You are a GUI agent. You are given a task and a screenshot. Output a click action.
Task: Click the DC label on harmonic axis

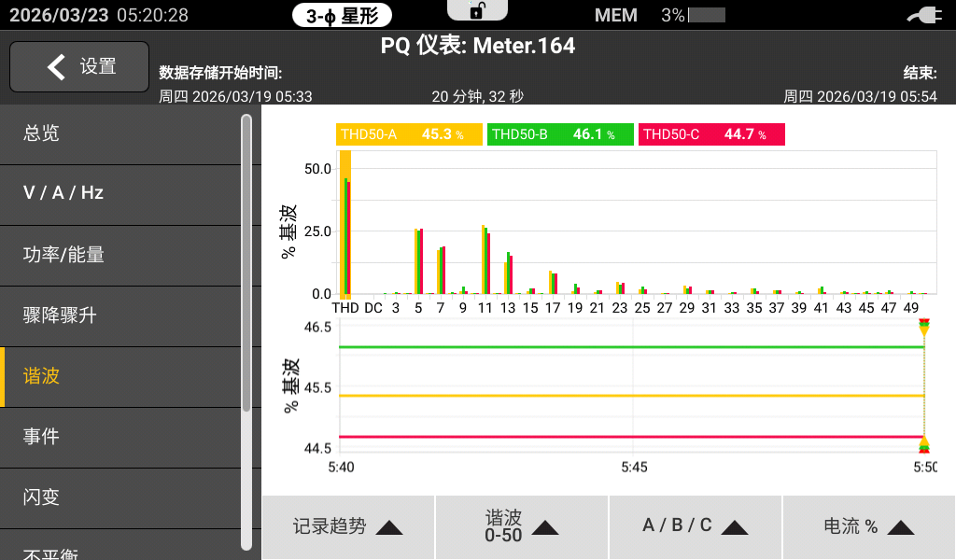click(373, 308)
